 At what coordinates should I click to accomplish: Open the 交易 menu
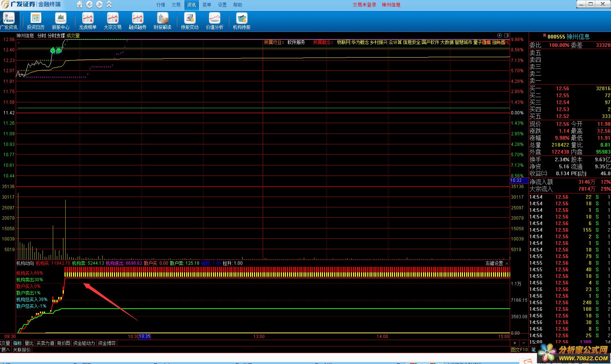(x=176, y=5)
